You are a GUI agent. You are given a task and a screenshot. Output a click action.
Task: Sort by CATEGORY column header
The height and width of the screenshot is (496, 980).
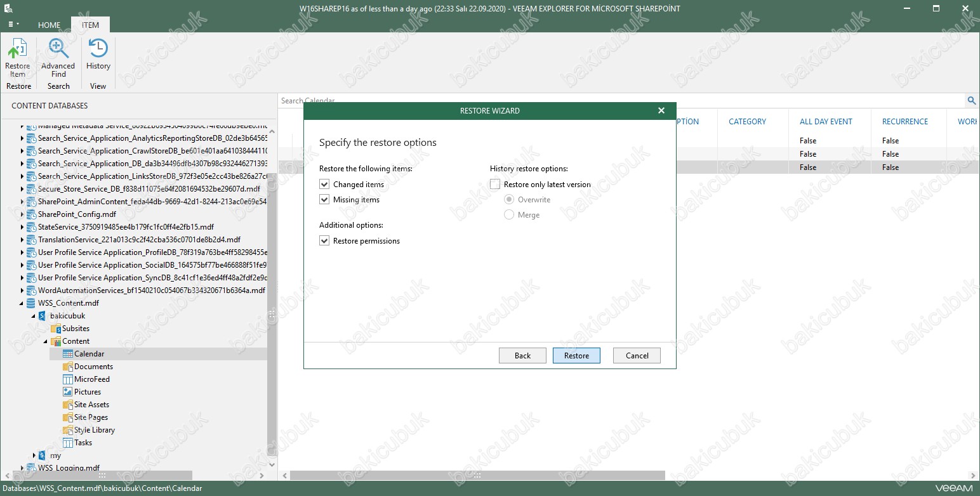click(x=747, y=122)
